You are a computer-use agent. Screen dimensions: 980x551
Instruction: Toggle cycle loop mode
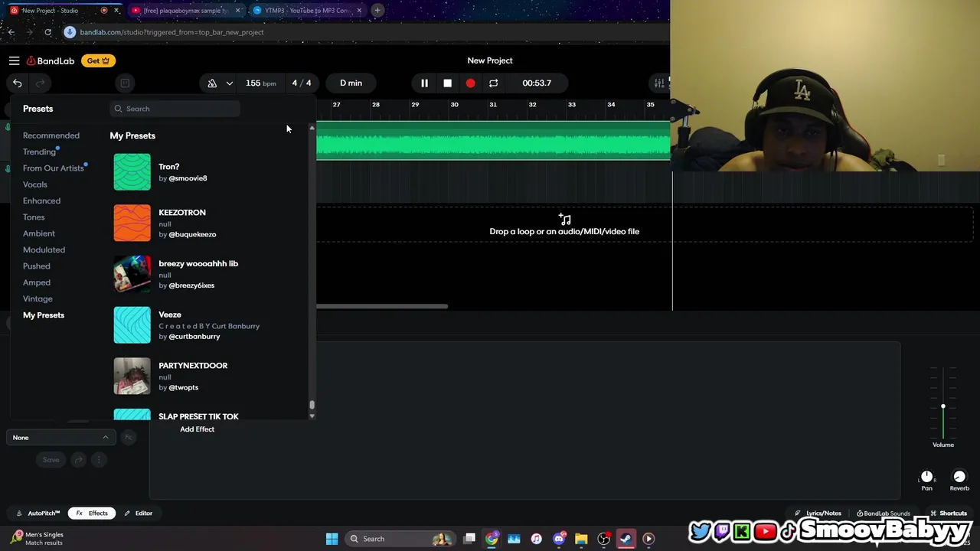click(x=493, y=83)
